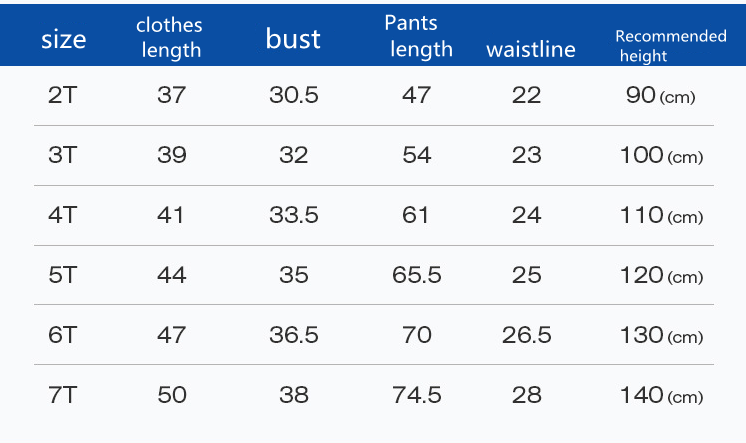Select the 'bust' column header

tap(293, 39)
